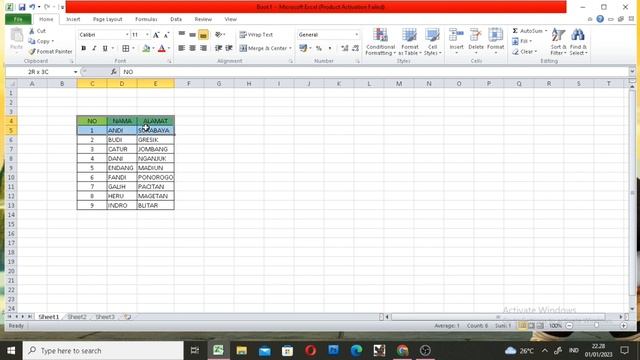The image size is (640, 360).
Task: Open the AutoSum dropdown arrow
Action: 546,31
